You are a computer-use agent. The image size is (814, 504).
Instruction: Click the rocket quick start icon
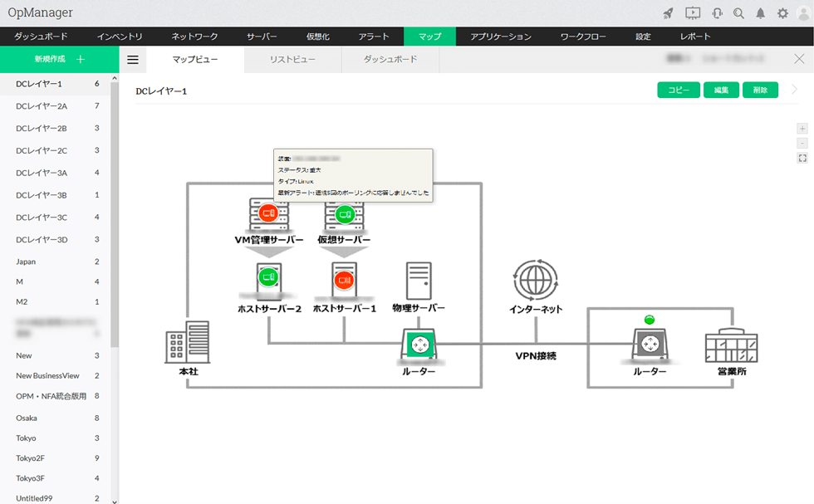click(x=668, y=13)
